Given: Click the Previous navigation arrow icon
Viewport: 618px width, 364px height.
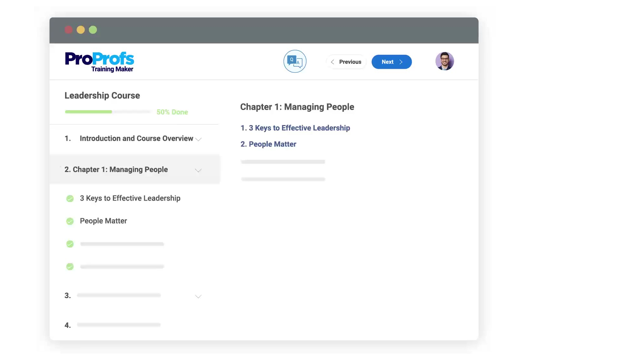Looking at the screenshot, I should point(332,61).
